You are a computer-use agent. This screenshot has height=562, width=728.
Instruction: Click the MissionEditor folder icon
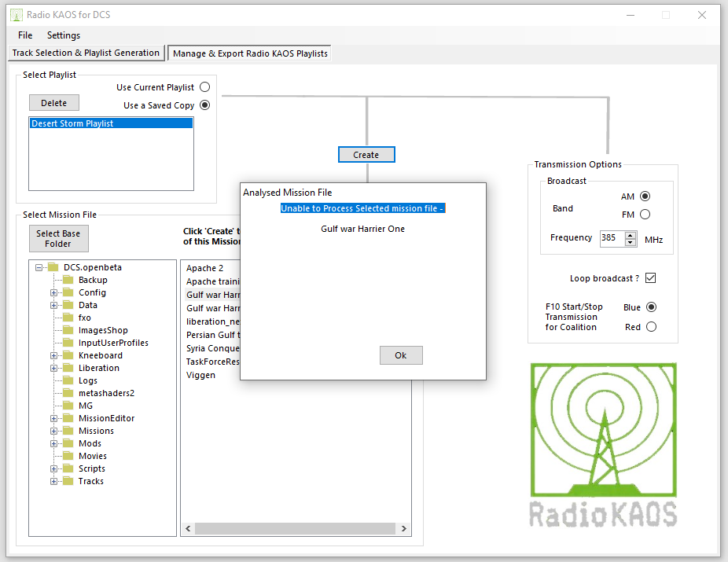point(68,418)
